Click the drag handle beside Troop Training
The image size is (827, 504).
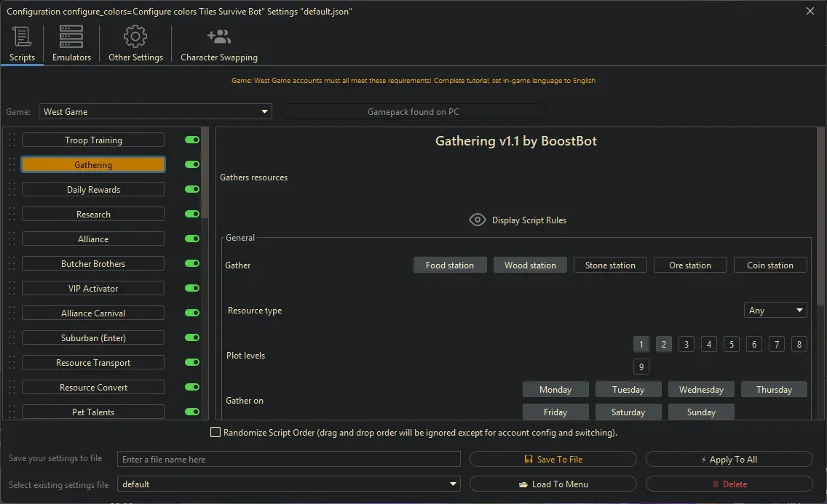(x=12, y=140)
